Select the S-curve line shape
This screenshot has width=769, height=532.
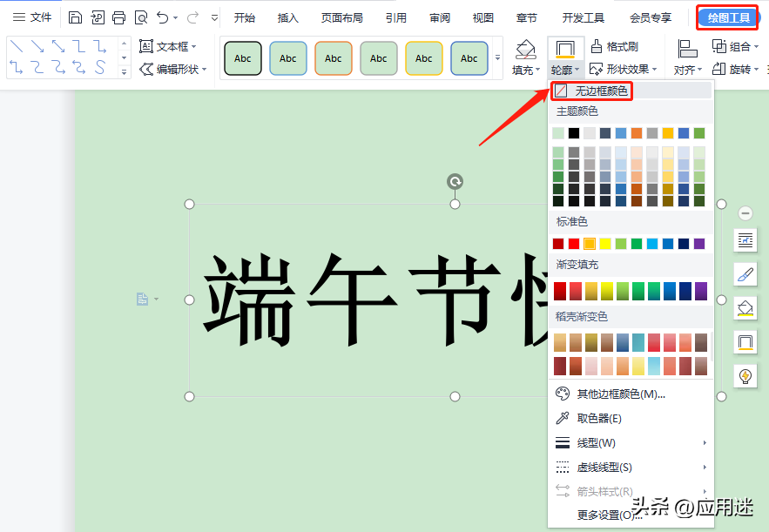point(100,67)
